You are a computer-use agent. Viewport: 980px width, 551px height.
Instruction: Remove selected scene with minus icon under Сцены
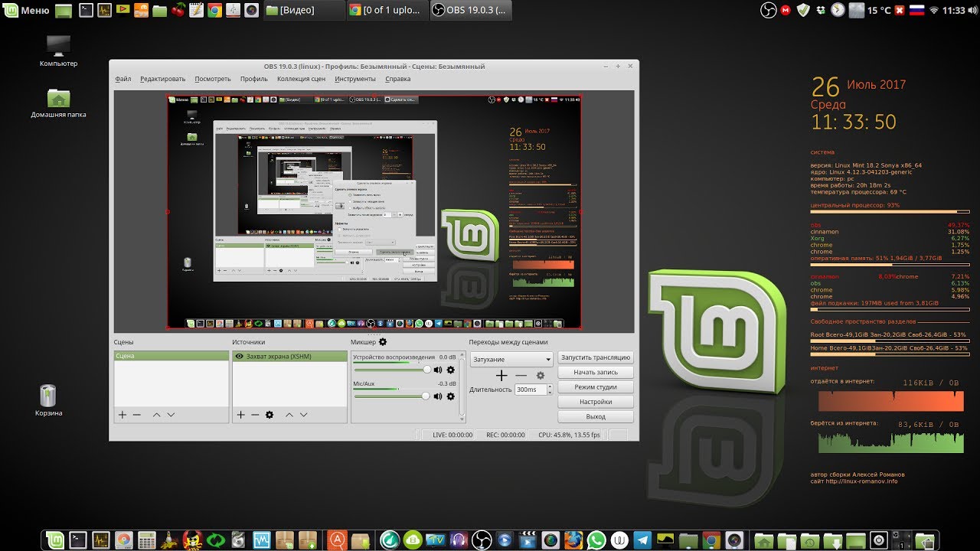137,414
